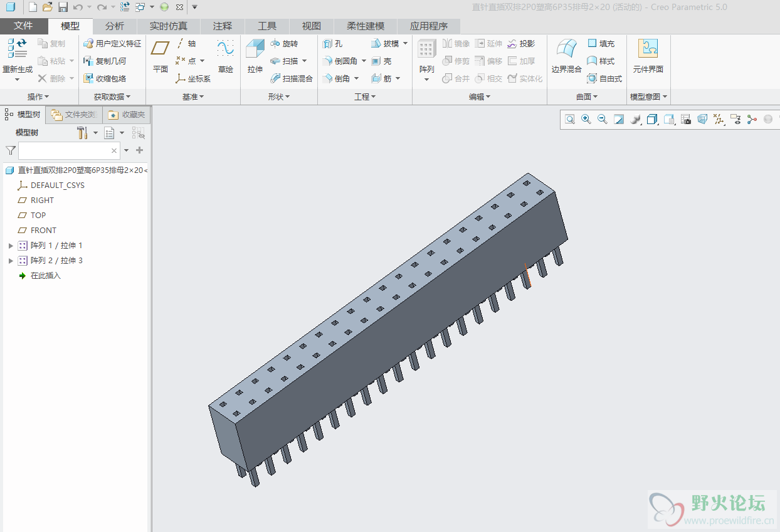Viewport: 780px width, 532px height.
Task: Select the 壳 shell tool
Action: click(382, 61)
